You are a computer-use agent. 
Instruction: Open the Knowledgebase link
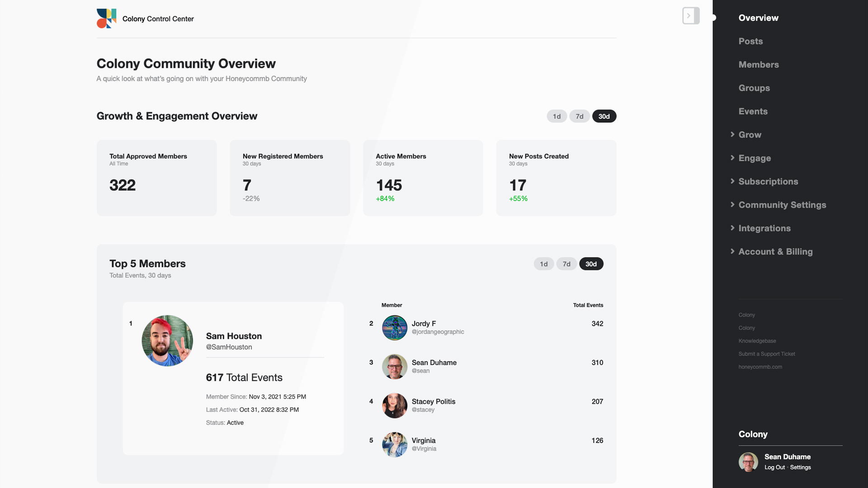tap(757, 341)
